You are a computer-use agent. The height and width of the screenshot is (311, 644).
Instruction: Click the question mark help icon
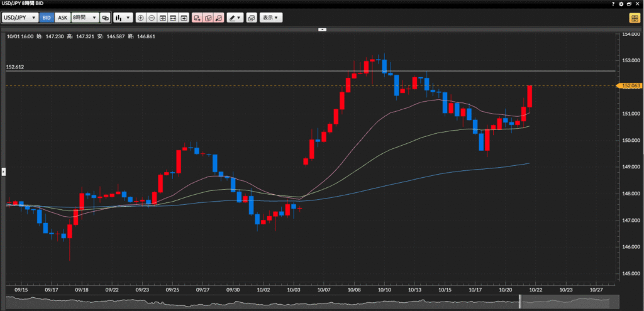tap(613, 4)
